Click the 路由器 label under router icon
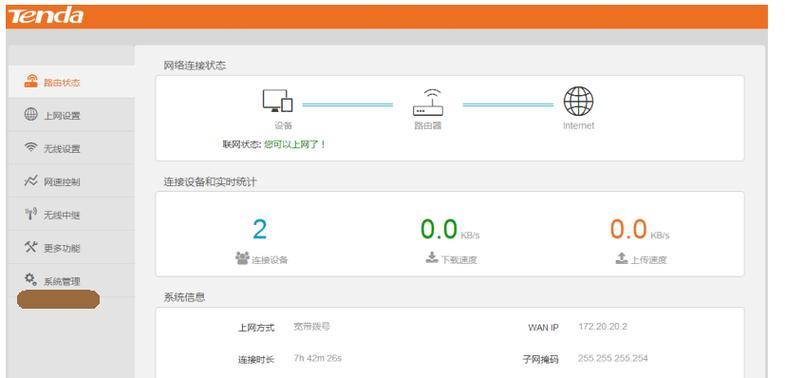Viewport: 785px width, 378px height. 428,126
